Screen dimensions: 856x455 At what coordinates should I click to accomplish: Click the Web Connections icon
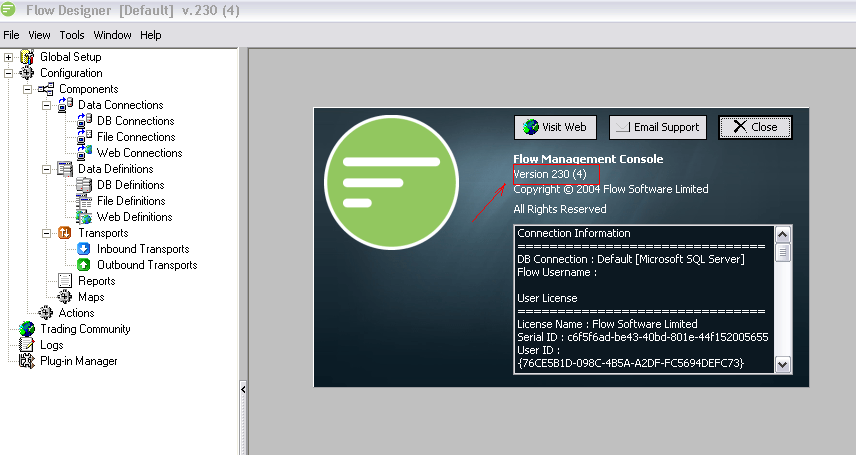[84, 152]
